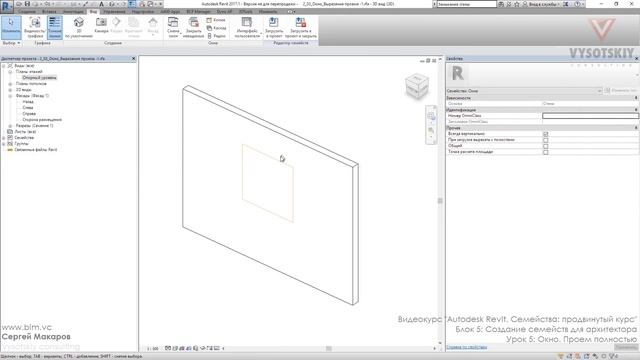Click the Switch Windows tool
Screen dimensions: 640x360
click(x=173, y=27)
